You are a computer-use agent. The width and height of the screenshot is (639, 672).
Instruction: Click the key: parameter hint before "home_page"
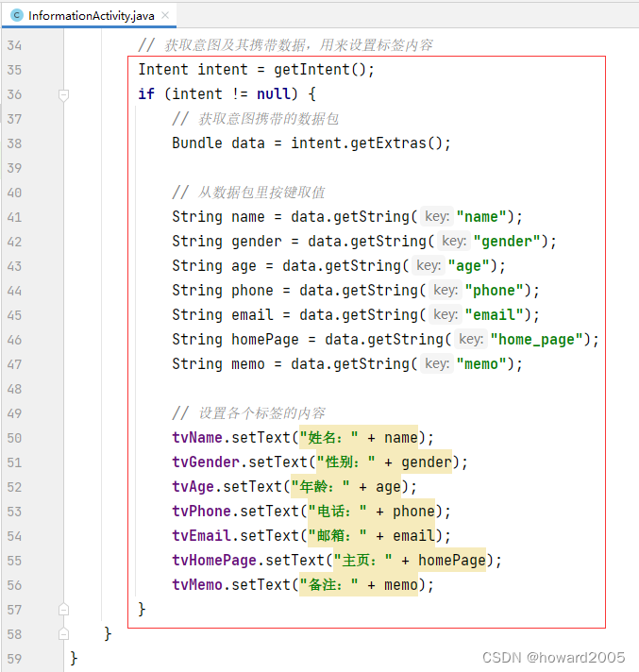[471, 340]
